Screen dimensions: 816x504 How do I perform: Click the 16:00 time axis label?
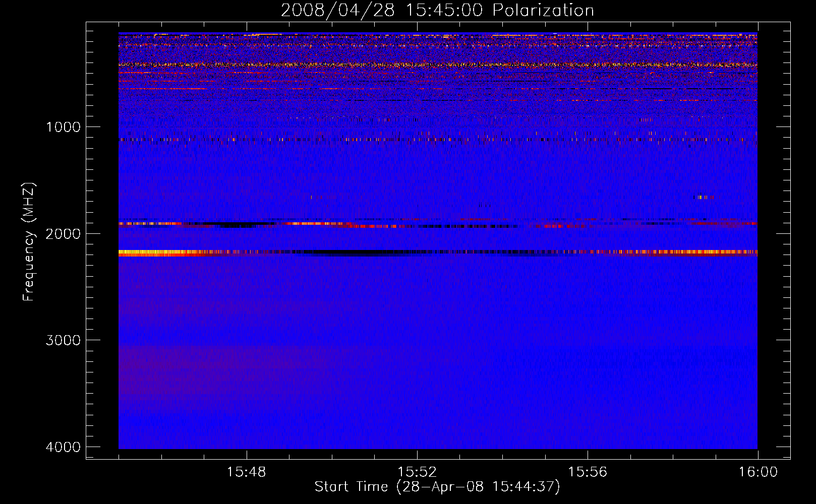point(758,472)
